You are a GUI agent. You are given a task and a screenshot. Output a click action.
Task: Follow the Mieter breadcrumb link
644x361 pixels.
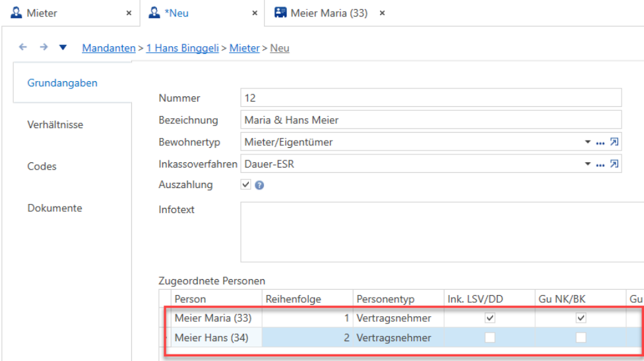(244, 48)
